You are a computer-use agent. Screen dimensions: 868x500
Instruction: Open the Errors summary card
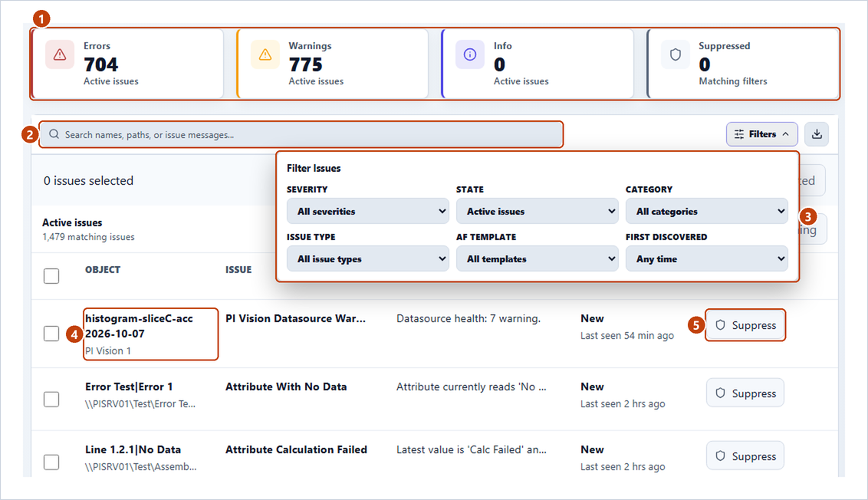(127, 64)
